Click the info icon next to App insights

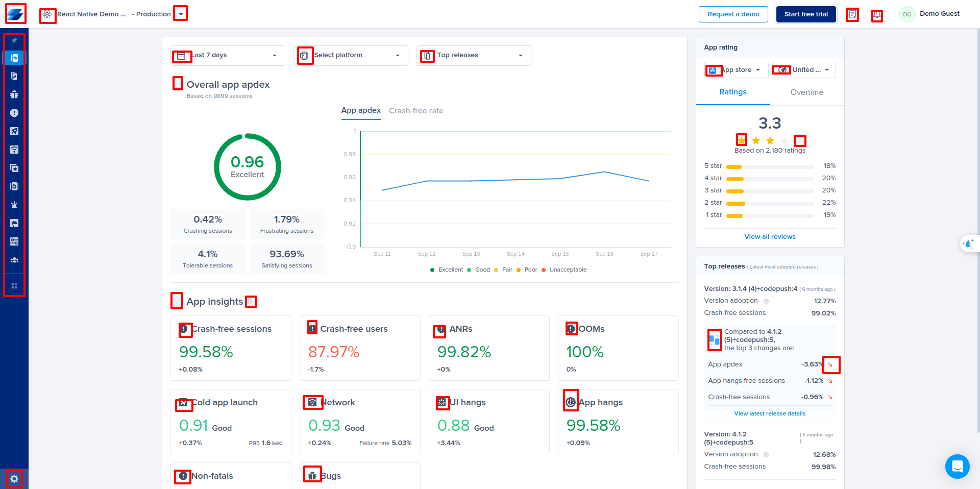[x=251, y=302]
